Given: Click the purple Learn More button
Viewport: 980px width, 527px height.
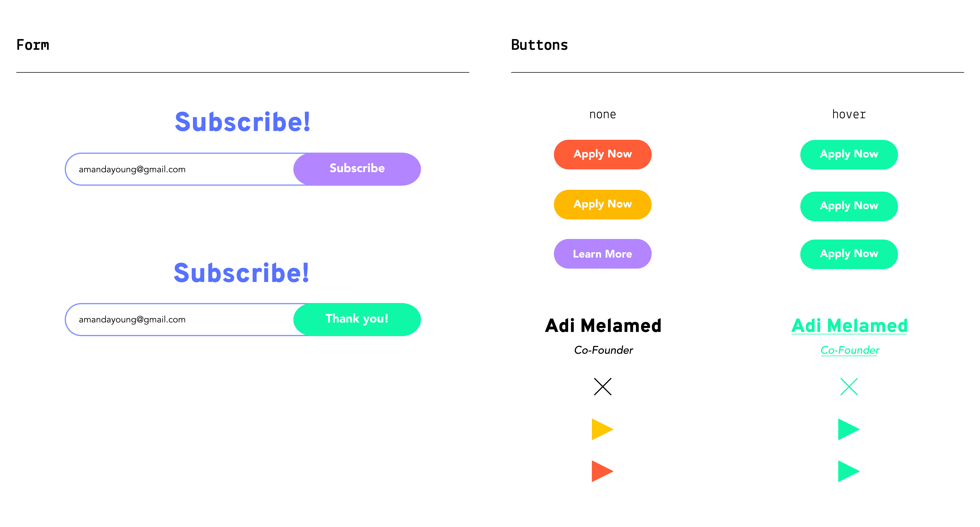Looking at the screenshot, I should click(x=603, y=254).
